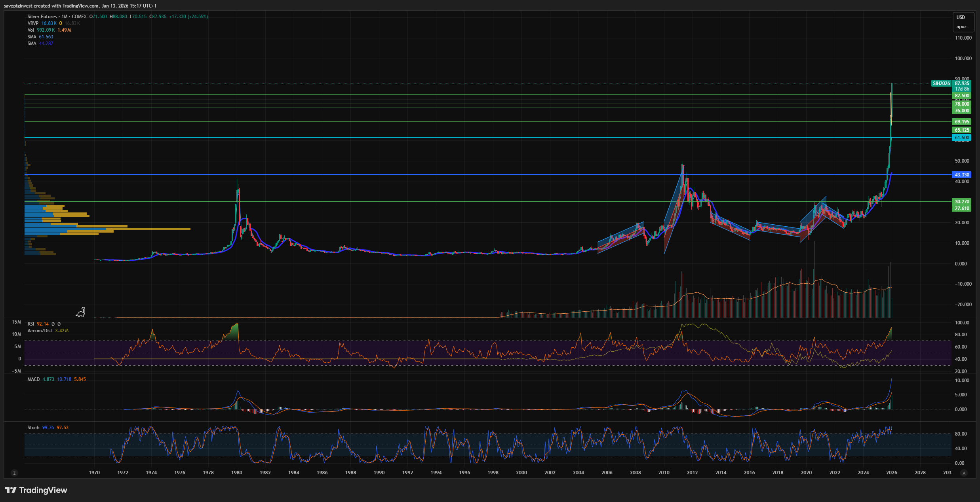Click the blue 43.330 price label
This screenshot has width=980, height=502.
962,175
